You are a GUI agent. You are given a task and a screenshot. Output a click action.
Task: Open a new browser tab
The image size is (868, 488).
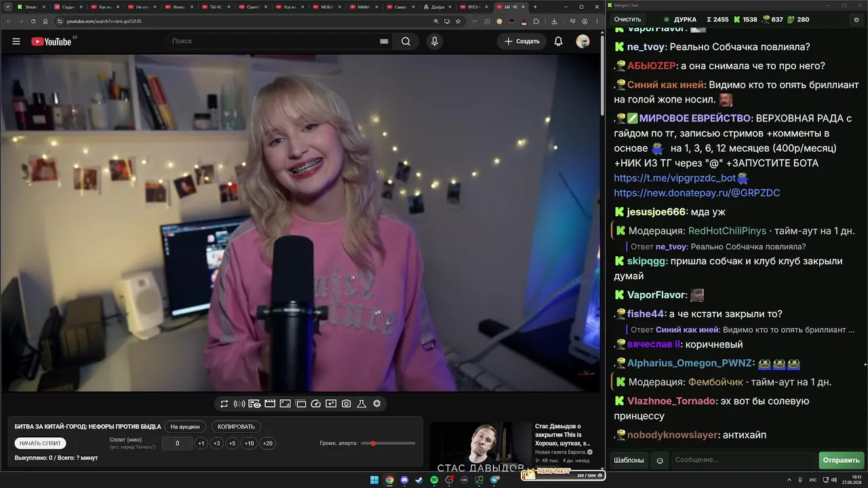[x=535, y=7]
